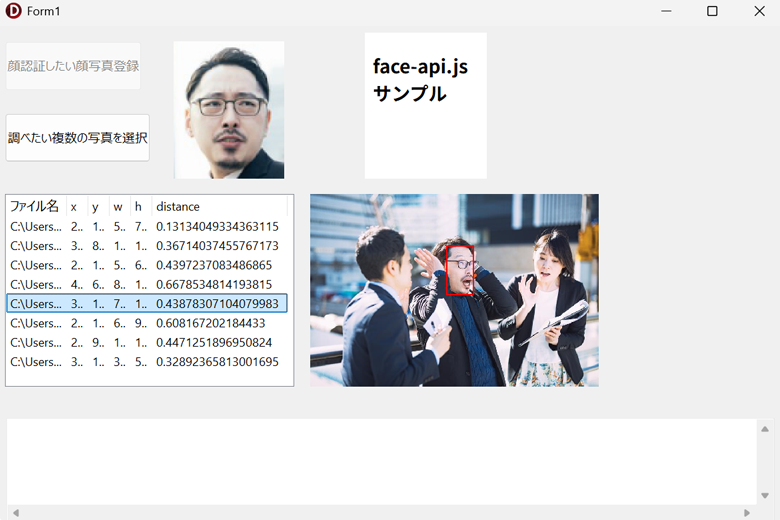Click the x column header
Screen dimensions: 780x520
point(77,207)
